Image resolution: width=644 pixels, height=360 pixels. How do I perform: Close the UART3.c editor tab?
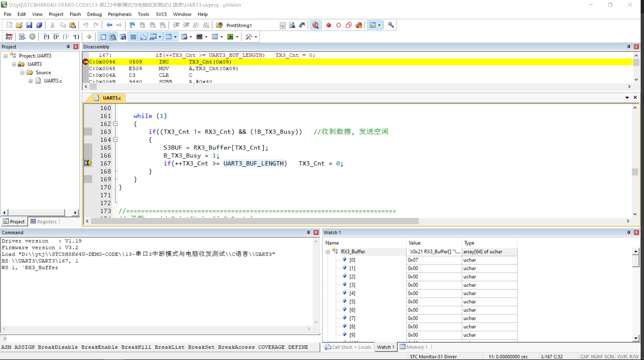(x=635, y=97)
